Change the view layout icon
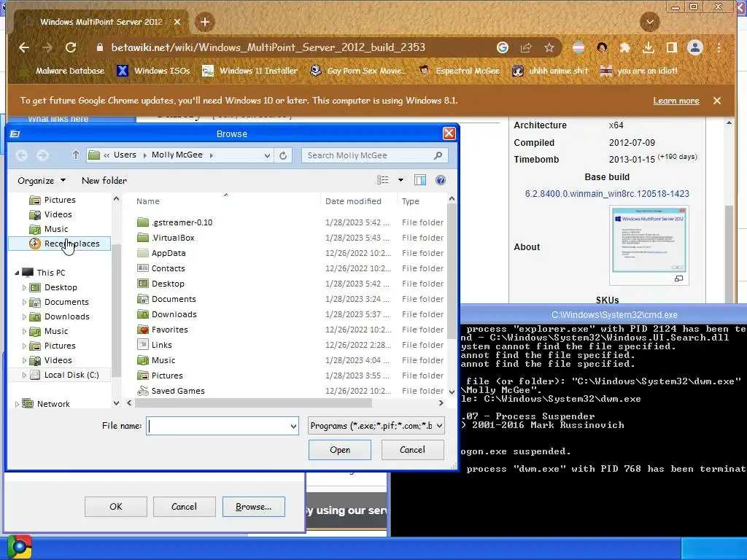This screenshot has height=560, width=747. (x=382, y=180)
